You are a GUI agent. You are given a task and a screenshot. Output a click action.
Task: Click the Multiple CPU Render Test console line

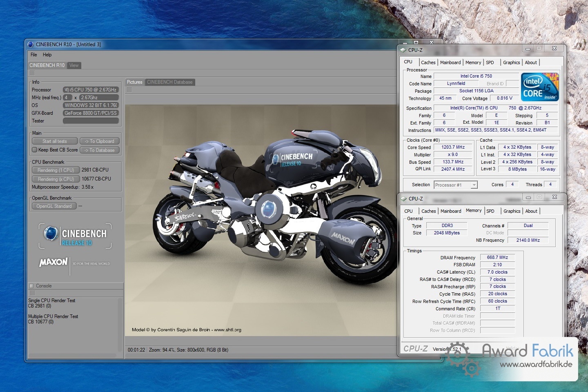[53, 316]
